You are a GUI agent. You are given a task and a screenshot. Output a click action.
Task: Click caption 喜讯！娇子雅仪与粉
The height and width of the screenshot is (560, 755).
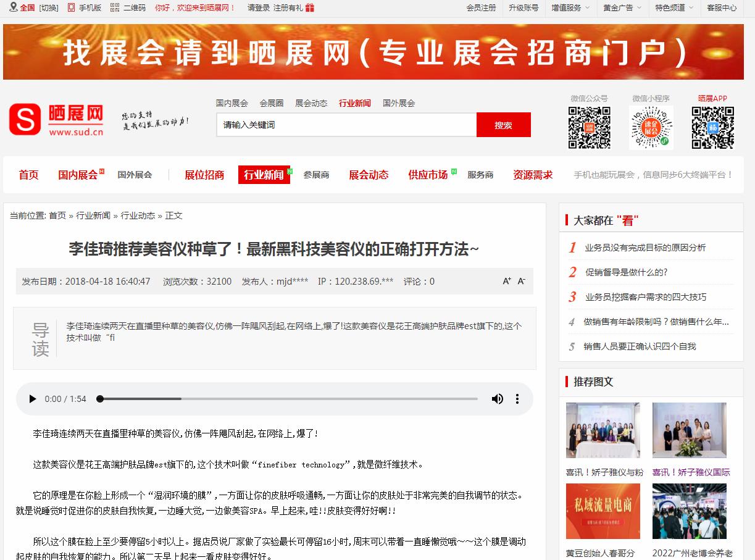604,472
